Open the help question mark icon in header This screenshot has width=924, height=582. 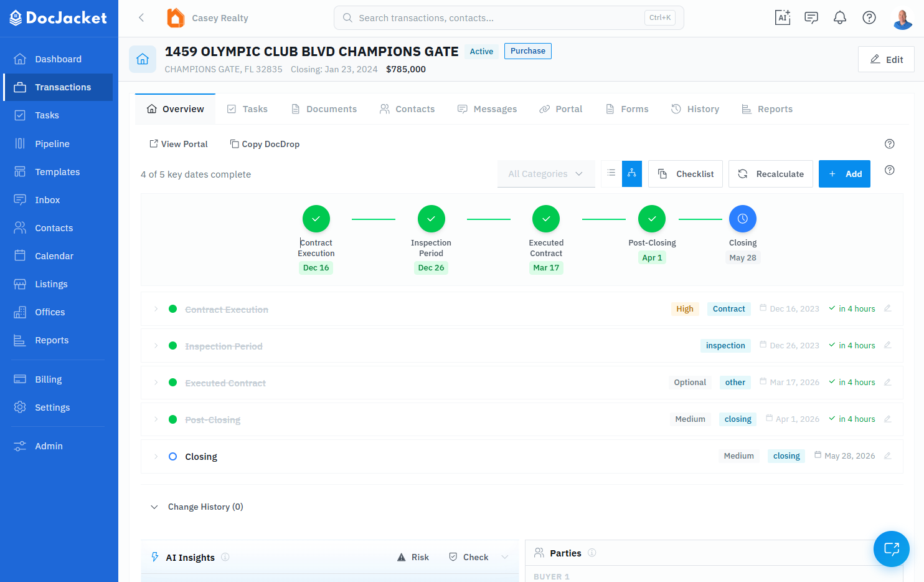tap(869, 17)
